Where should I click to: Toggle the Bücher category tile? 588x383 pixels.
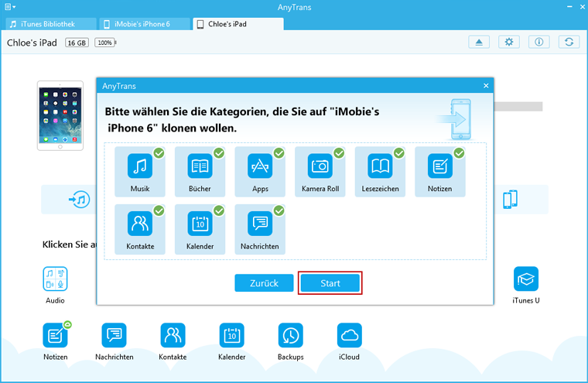(200, 172)
